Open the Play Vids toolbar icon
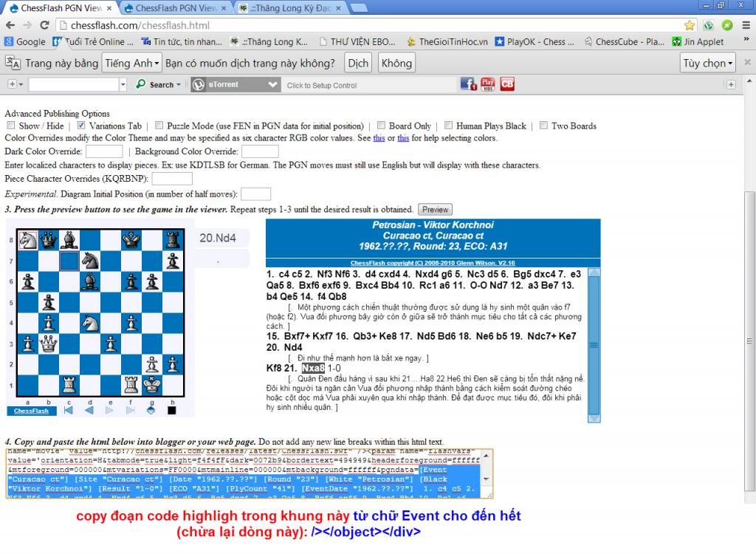756x554 pixels. [488, 84]
